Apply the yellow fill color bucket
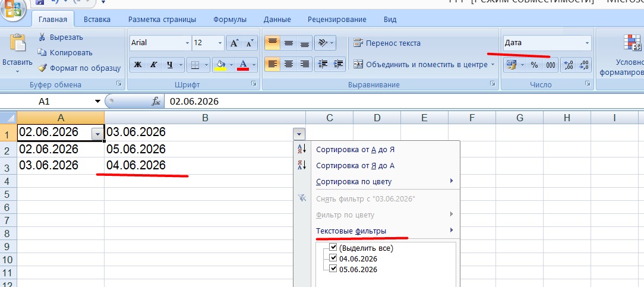This screenshot has width=644, height=287. click(220, 64)
